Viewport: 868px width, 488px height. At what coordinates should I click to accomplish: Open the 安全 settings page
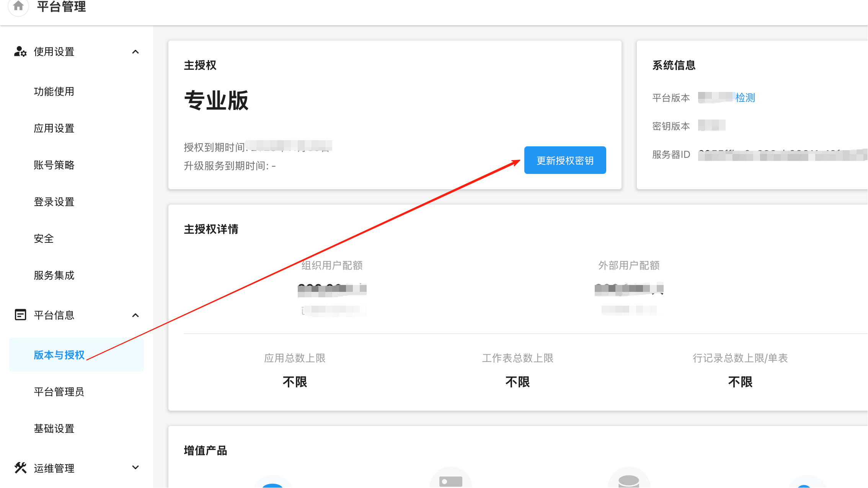pyautogui.click(x=44, y=239)
